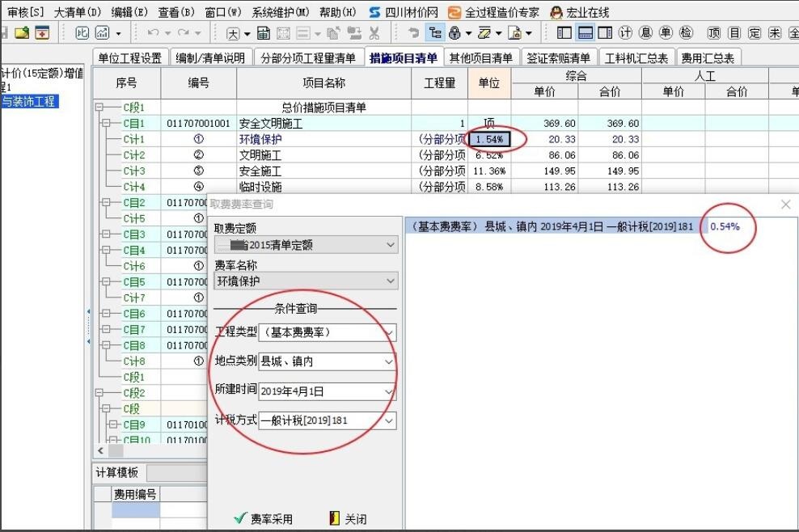
Task: Click the horizontal scrollbar left arrow
Action: (x=100, y=450)
